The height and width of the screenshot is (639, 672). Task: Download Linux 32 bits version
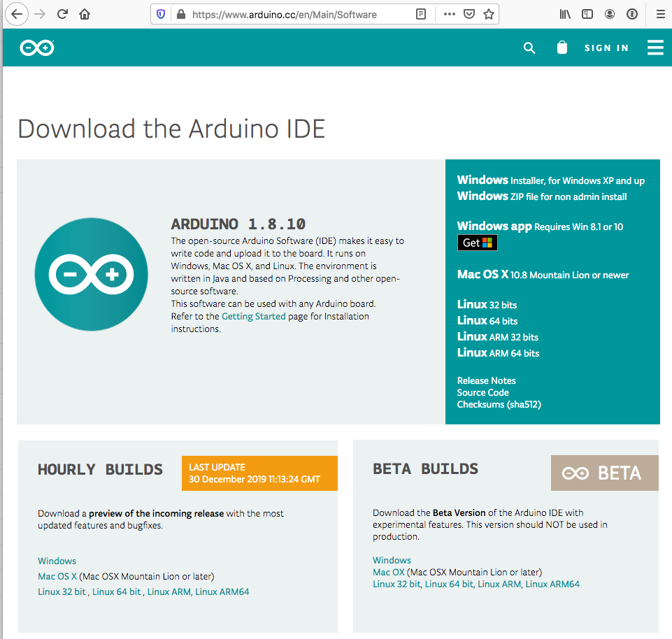point(487,305)
